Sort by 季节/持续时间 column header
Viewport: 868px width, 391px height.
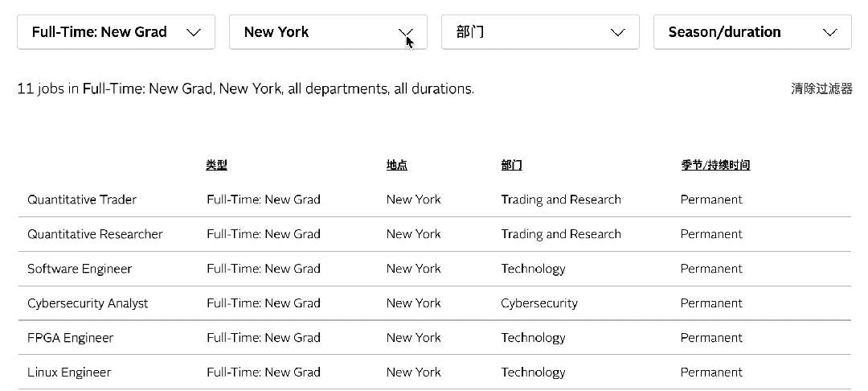tap(714, 165)
